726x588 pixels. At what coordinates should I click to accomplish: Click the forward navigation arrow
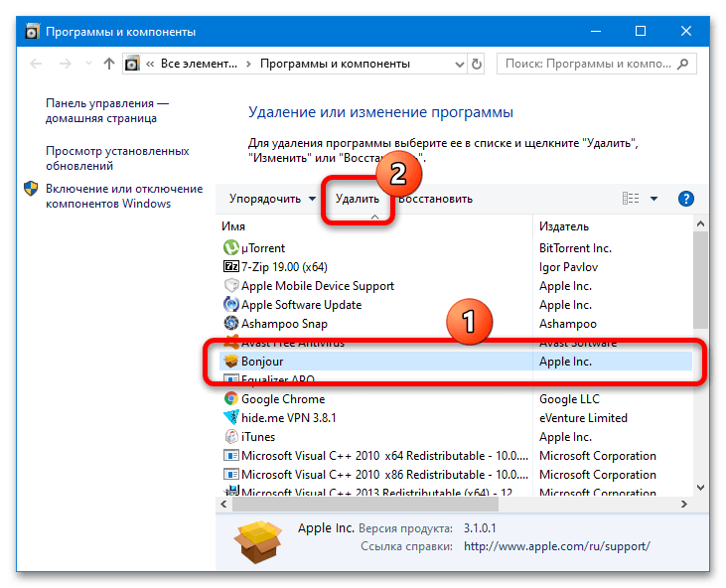click(x=66, y=64)
